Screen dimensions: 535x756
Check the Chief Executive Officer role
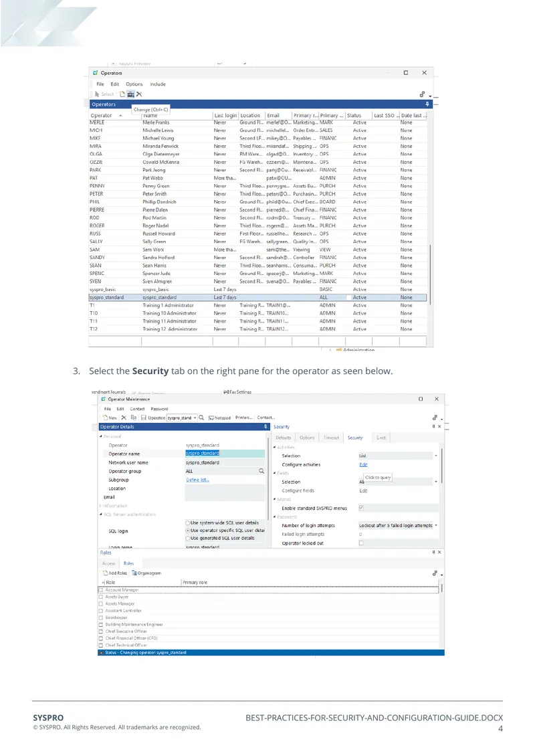point(101,631)
